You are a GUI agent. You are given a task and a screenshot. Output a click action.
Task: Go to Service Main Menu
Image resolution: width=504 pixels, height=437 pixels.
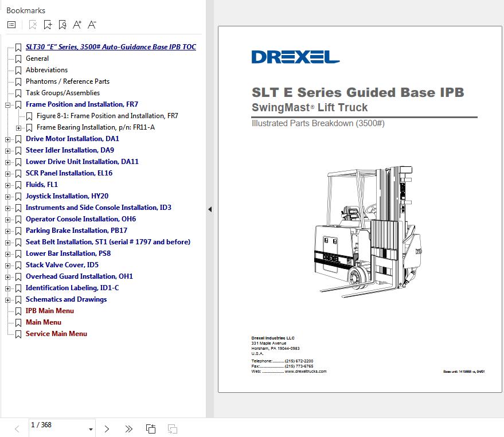coord(56,334)
